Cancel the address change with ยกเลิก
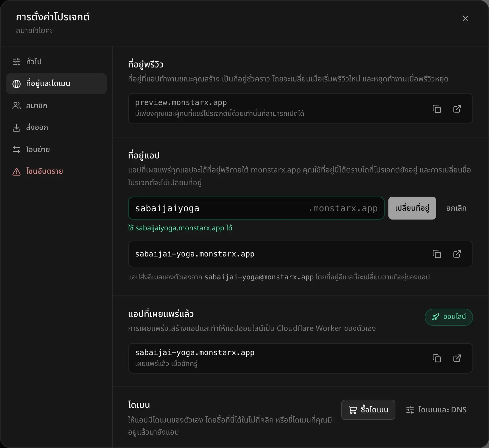 [456, 208]
